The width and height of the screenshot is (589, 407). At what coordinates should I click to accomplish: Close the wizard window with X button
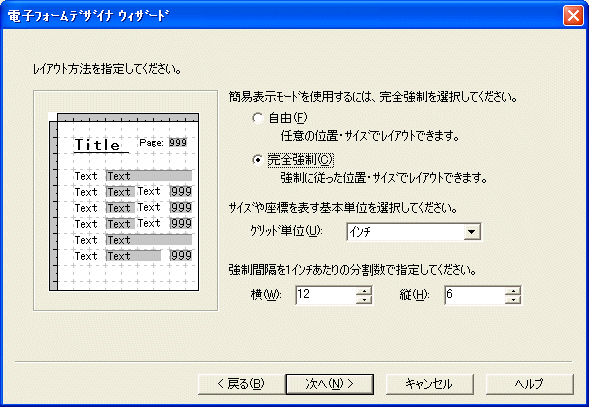[x=573, y=16]
